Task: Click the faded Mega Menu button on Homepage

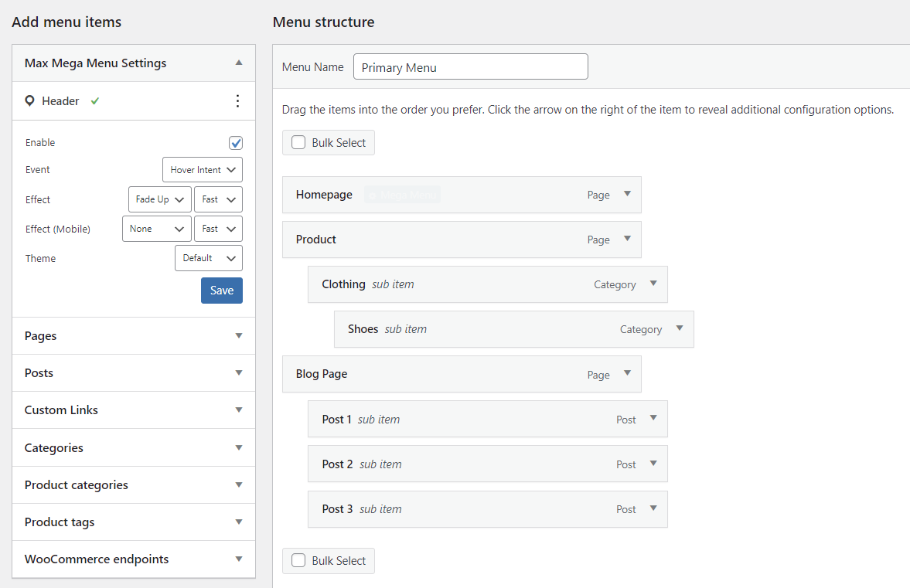Action: point(402,194)
